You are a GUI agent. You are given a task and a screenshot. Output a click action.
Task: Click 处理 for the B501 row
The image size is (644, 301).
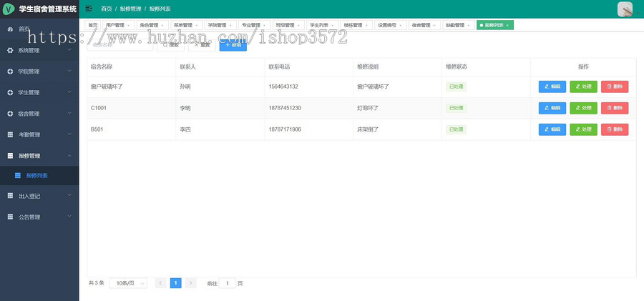pos(583,129)
